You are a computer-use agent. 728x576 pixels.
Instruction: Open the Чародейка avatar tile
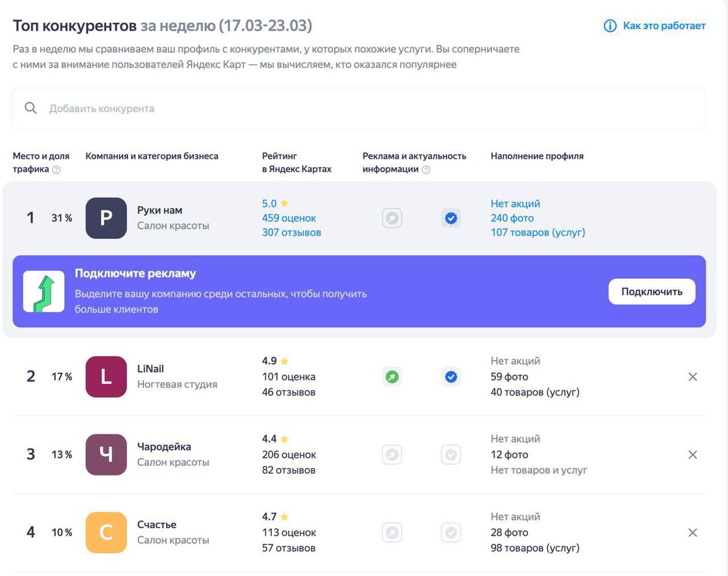click(106, 455)
